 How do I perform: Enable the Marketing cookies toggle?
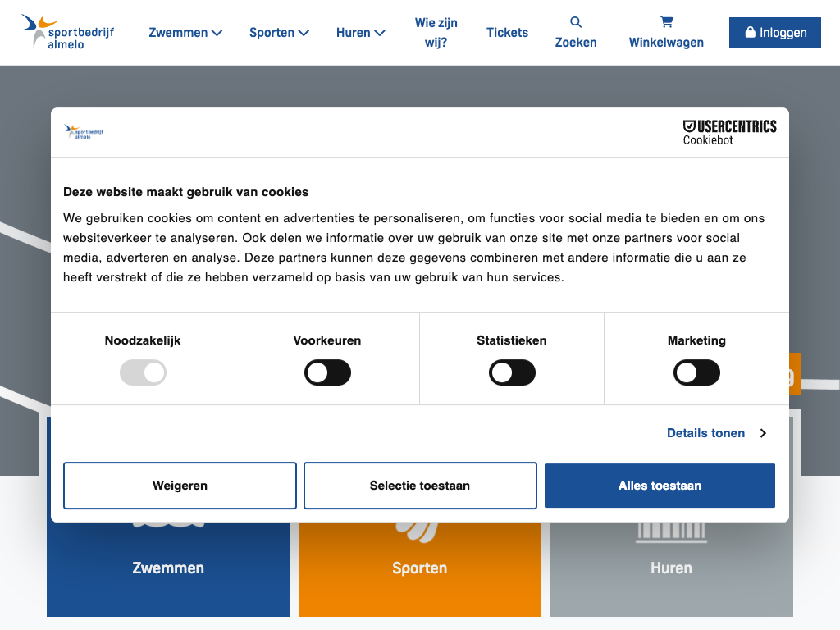pos(696,373)
